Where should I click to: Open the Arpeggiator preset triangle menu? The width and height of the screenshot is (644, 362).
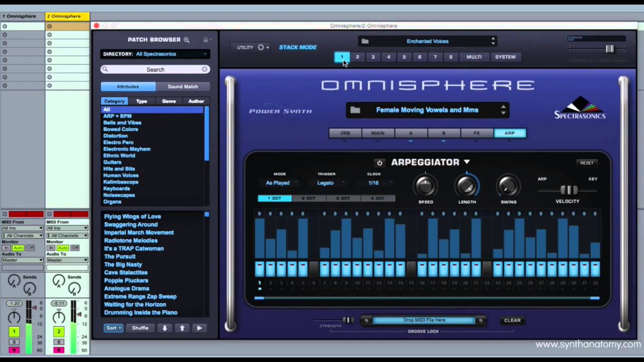pos(466,162)
